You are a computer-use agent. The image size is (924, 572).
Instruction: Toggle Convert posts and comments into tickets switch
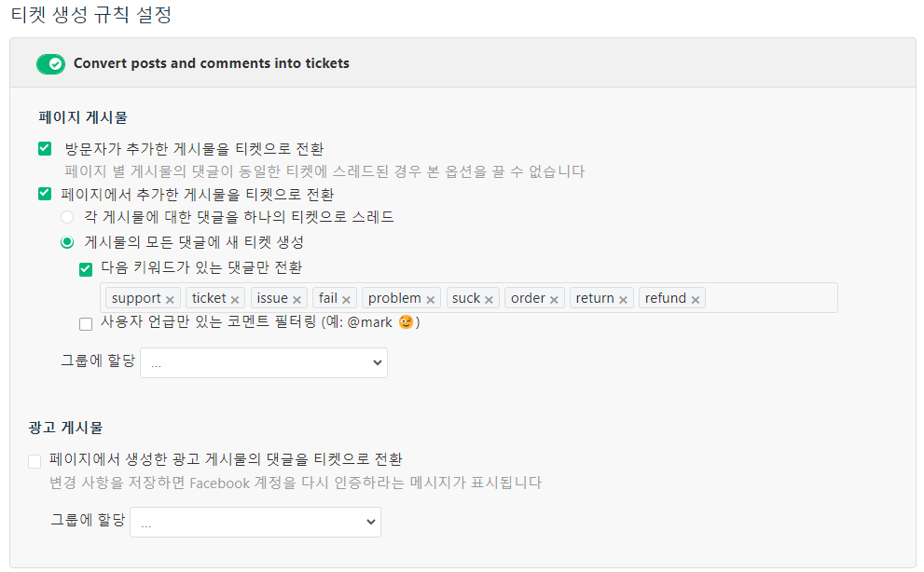coord(50,63)
